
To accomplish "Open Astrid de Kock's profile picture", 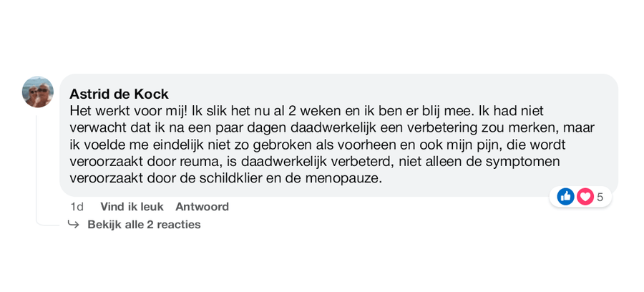I will [37, 92].
